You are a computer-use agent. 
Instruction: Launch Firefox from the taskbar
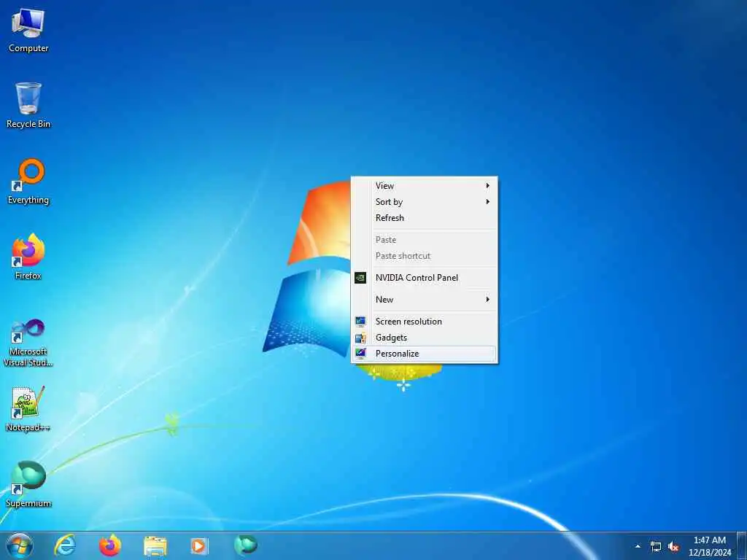[110, 545]
